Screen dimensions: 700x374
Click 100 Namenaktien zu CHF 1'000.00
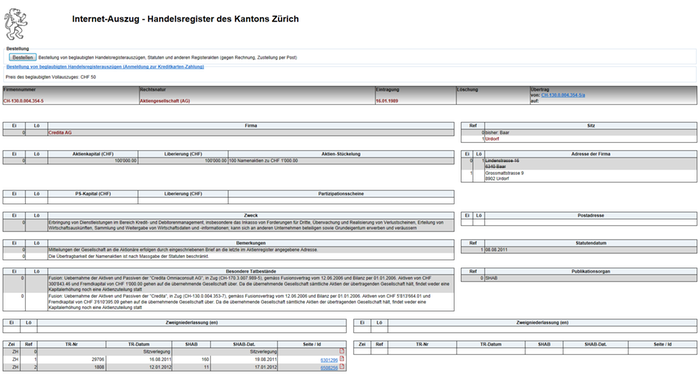click(x=263, y=160)
